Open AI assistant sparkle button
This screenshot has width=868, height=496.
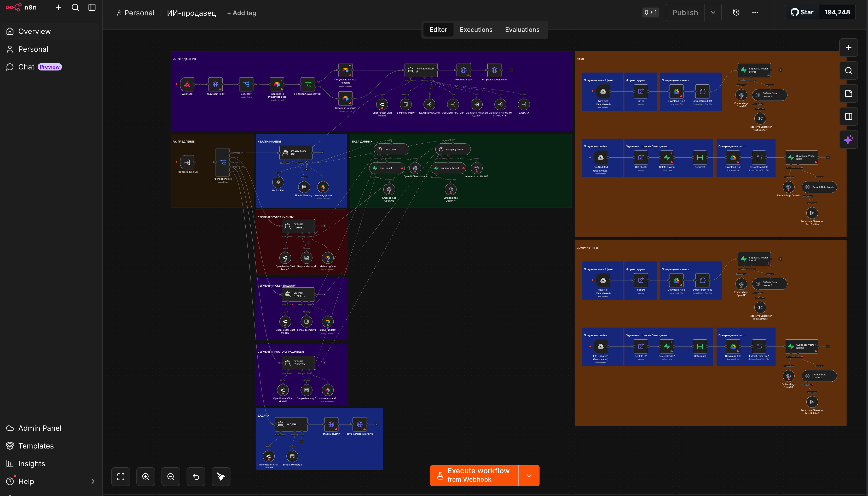pyautogui.click(x=849, y=139)
